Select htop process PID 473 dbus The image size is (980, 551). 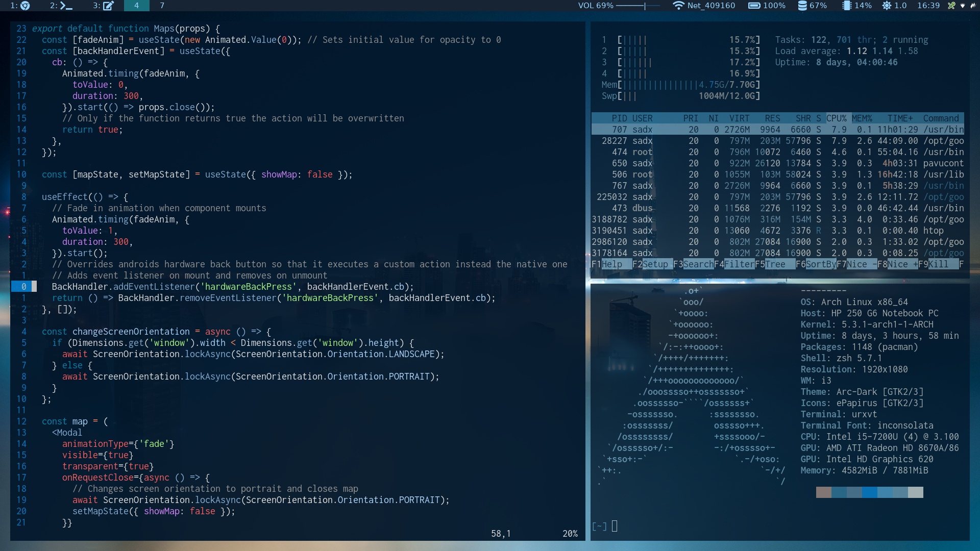pos(777,208)
